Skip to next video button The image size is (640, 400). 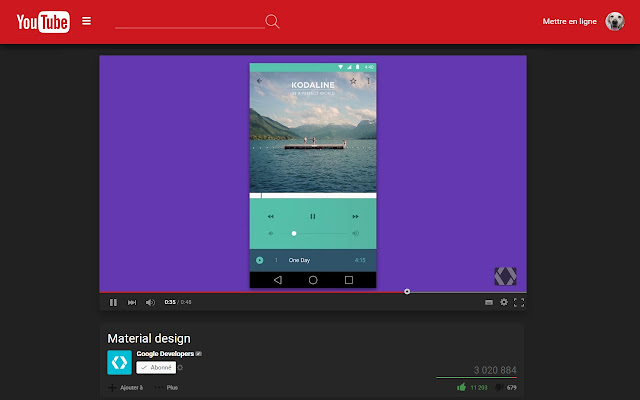[132, 302]
